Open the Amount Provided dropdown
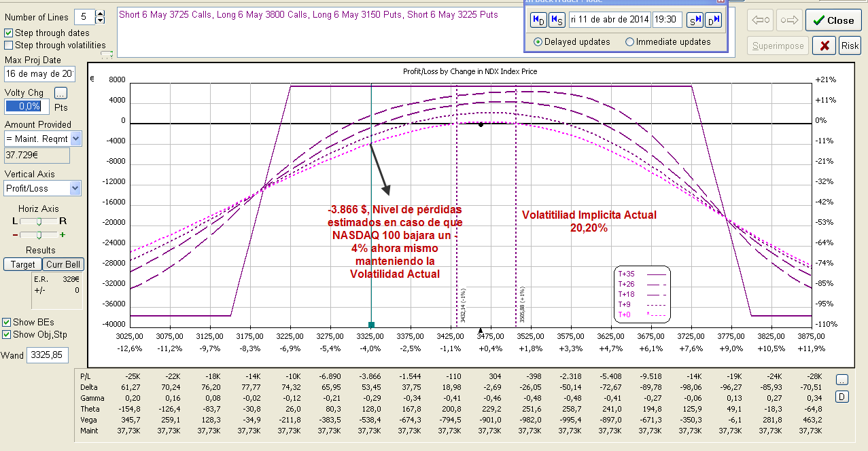Screen dimensions: 868x451 (75, 139)
